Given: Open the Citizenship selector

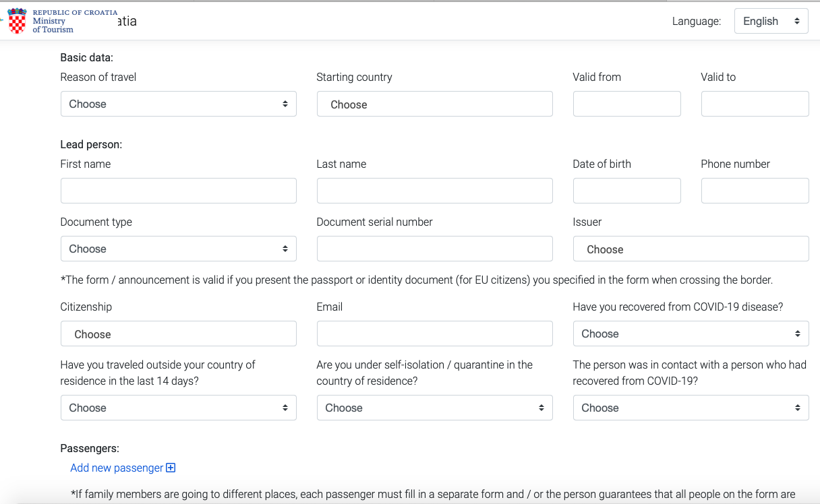Looking at the screenshot, I should pyautogui.click(x=178, y=334).
